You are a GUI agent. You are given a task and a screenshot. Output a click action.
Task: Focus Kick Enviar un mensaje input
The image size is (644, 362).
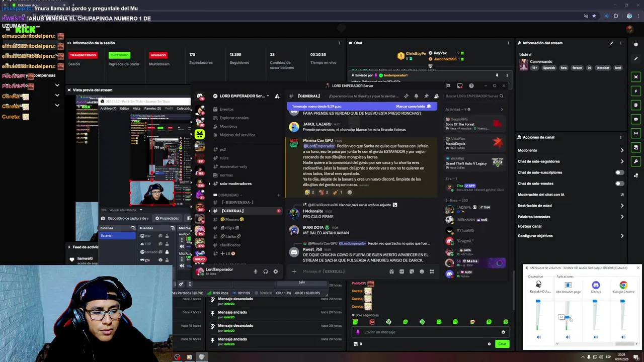430,332
